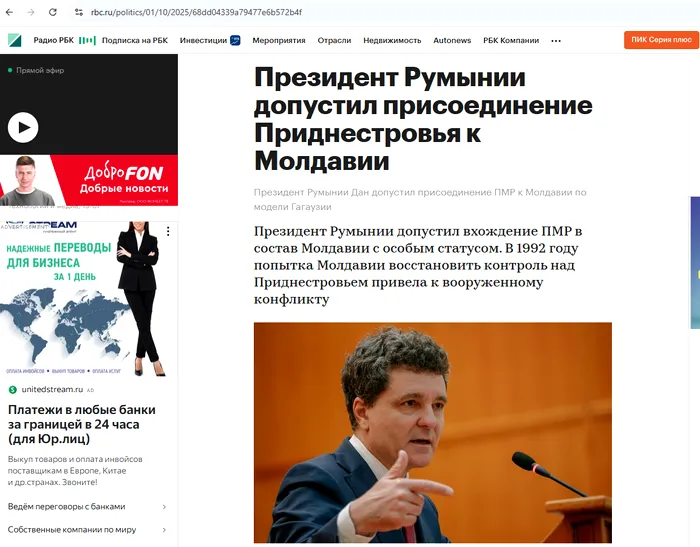Viewport: 700px width, 547px height.
Task: Open site info icon in address bar
Action: [x=79, y=13]
